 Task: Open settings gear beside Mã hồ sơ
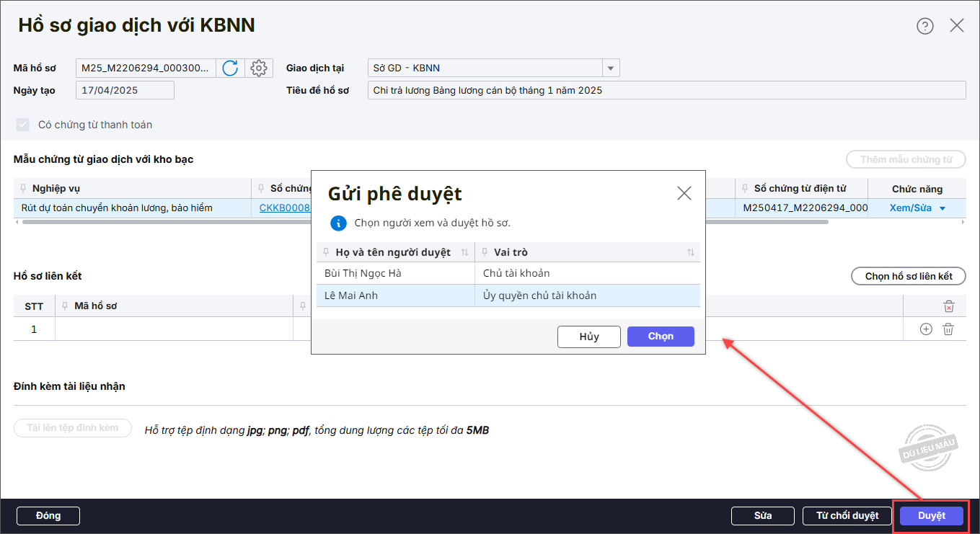point(258,68)
